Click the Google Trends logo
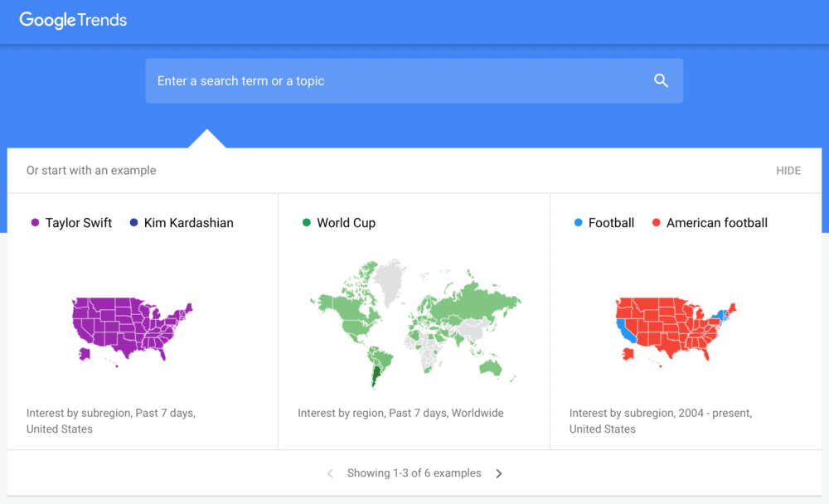829x504 pixels. point(72,20)
